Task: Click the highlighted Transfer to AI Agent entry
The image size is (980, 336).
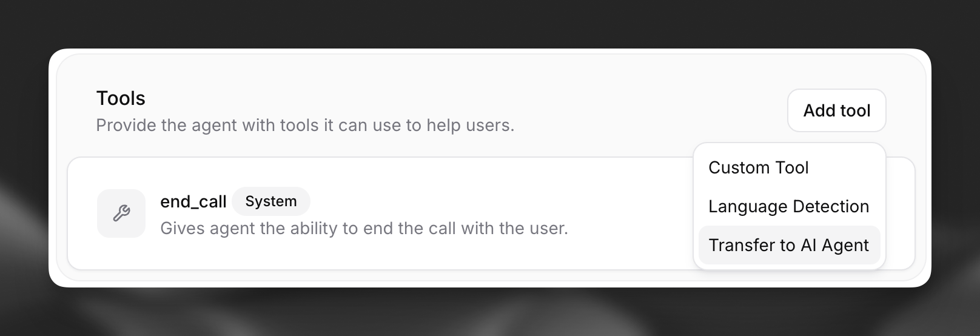Action: (x=788, y=245)
